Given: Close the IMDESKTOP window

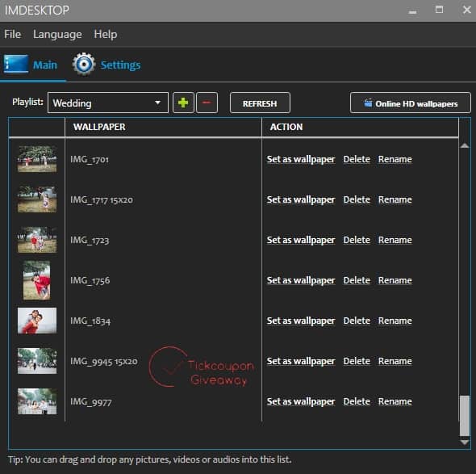Looking at the screenshot, I should pos(467,10).
